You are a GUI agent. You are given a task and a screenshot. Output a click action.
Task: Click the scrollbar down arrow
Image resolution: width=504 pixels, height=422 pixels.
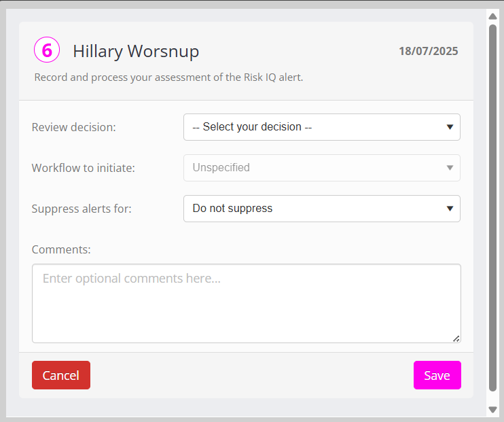(x=493, y=409)
